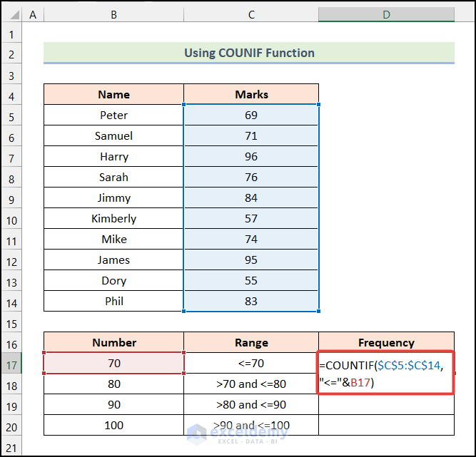Select row 17 header

click(12, 364)
